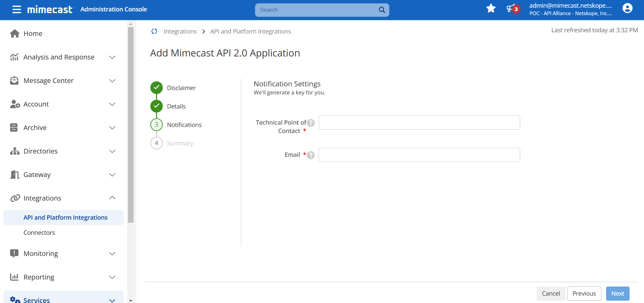Screen dimensions: 644x303
Task: Click the Last refreshed timestamp text
Action: [x=594, y=30]
